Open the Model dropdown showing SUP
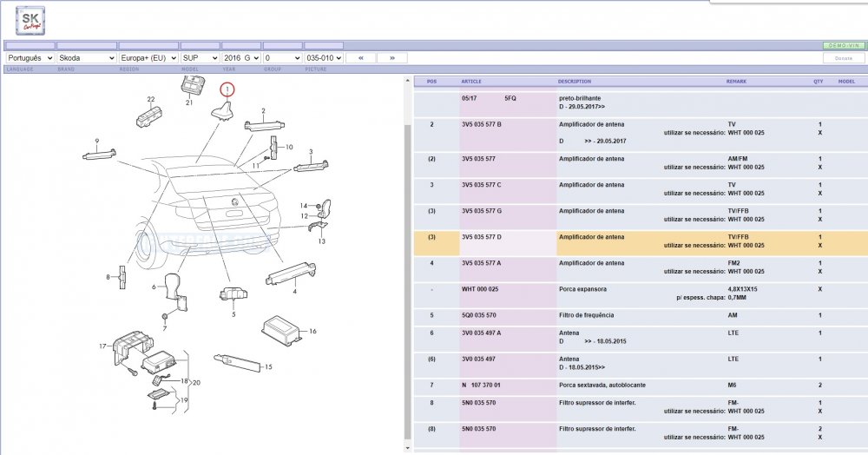 click(200, 57)
